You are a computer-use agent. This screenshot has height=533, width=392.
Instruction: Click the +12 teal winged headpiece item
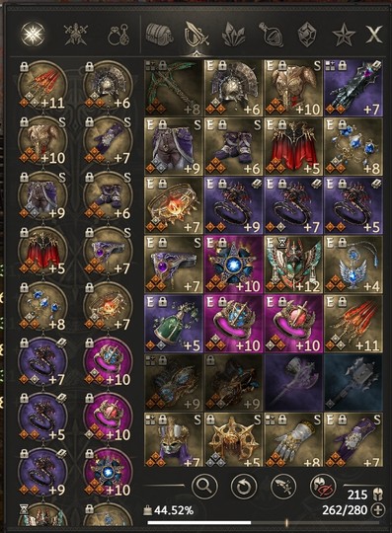[x=293, y=265]
